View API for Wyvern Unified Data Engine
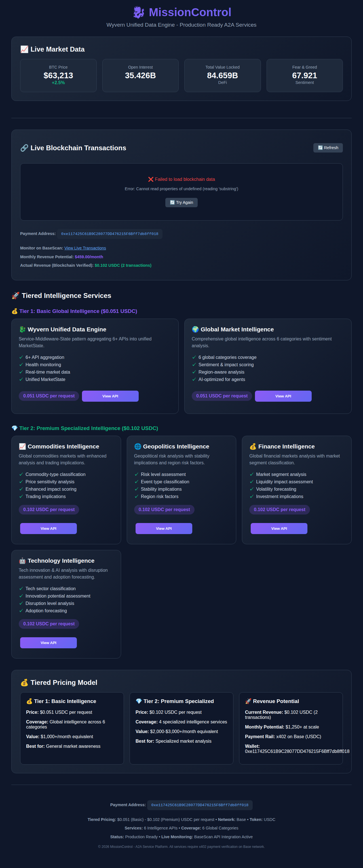This screenshot has height=868, width=363. coord(110,396)
